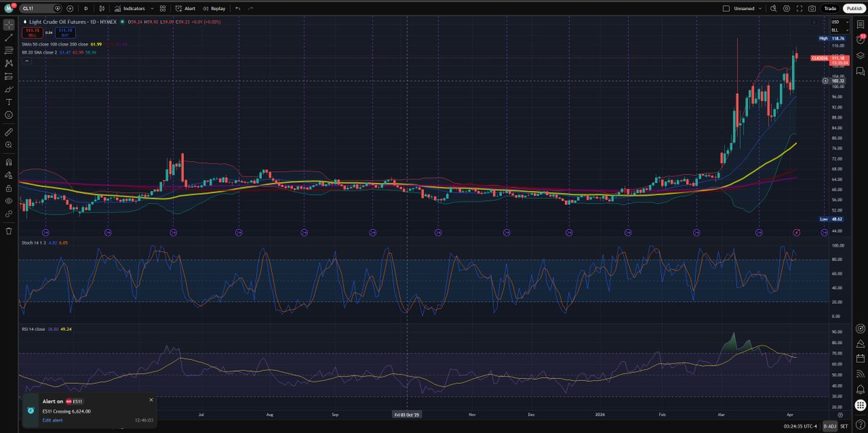This screenshot has width=868, height=433.
Task: Toggle hide all drawings eye icon
Action: pyautogui.click(x=9, y=201)
